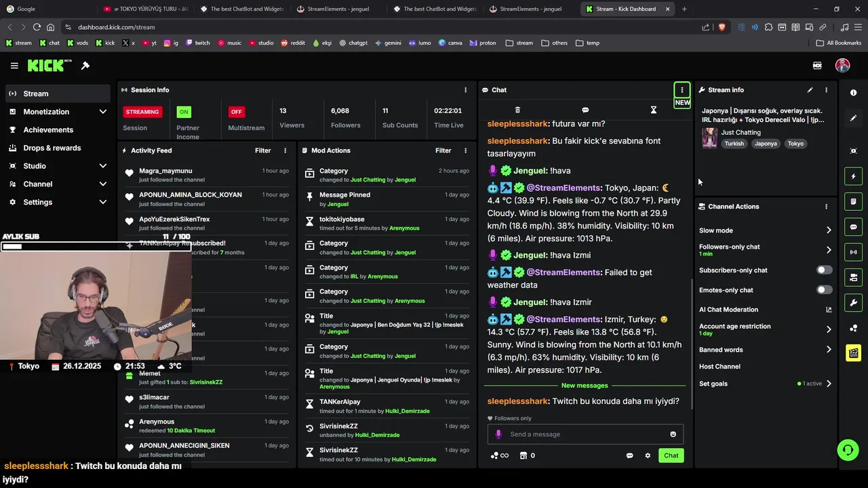Click the green Chat send button

click(x=671, y=455)
